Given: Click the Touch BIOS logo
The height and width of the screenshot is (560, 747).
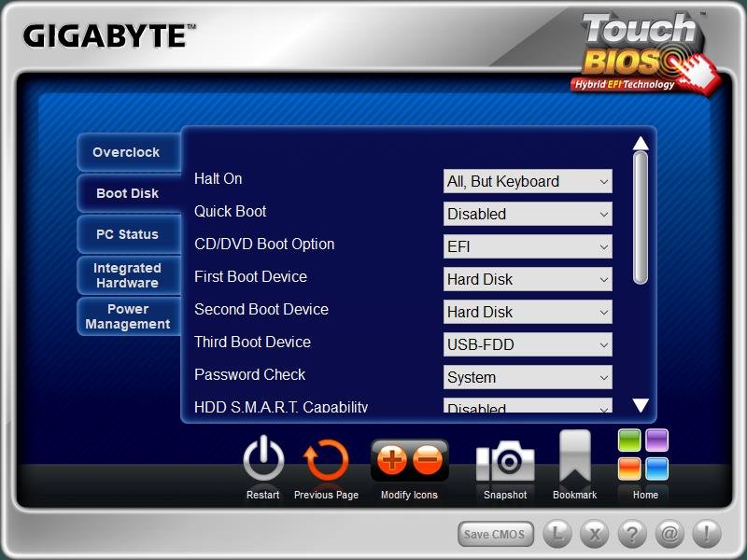Looking at the screenshot, I should (x=645, y=52).
